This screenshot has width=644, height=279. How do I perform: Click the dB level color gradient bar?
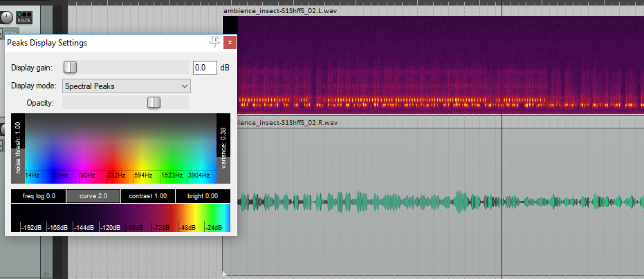tap(120, 218)
